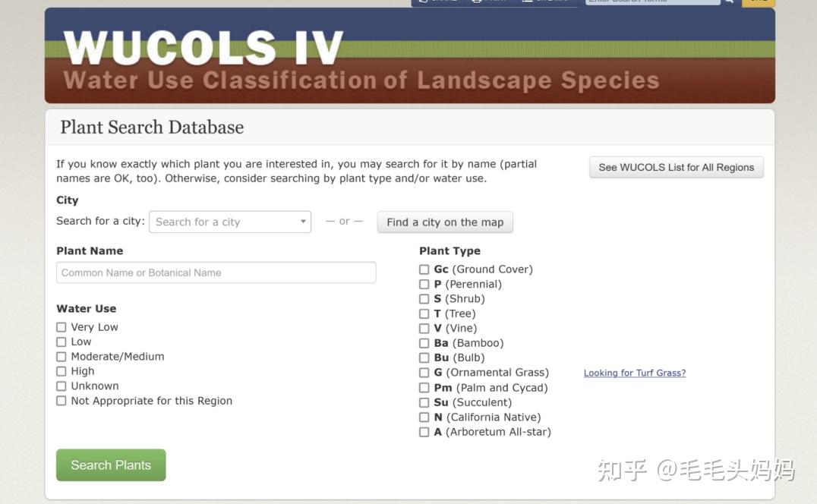
Task: Open the Search for a city dropdown
Action: pos(230,222)
